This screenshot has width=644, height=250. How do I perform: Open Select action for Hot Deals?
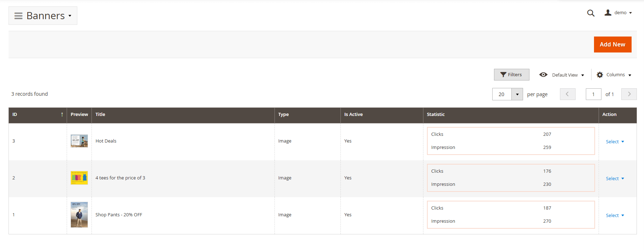615,142
